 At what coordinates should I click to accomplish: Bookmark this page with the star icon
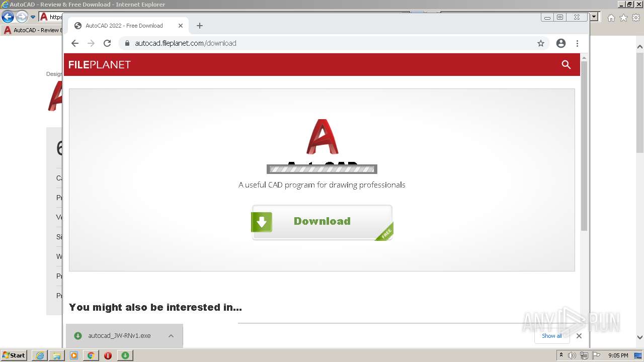[541, 43]
